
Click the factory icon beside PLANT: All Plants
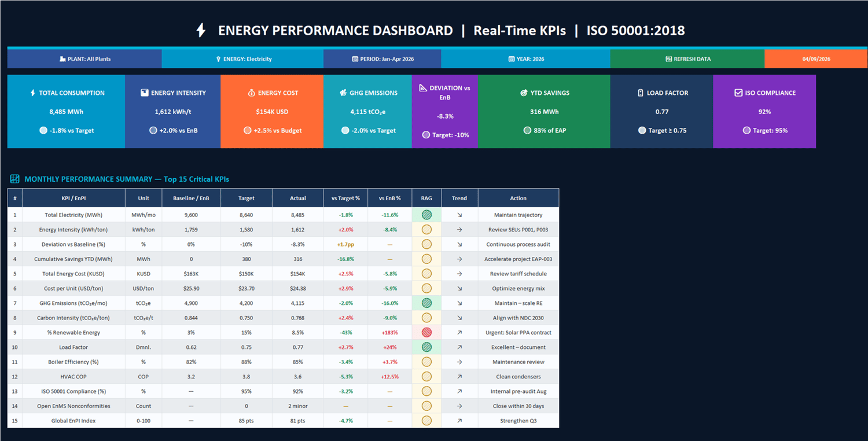62,59
